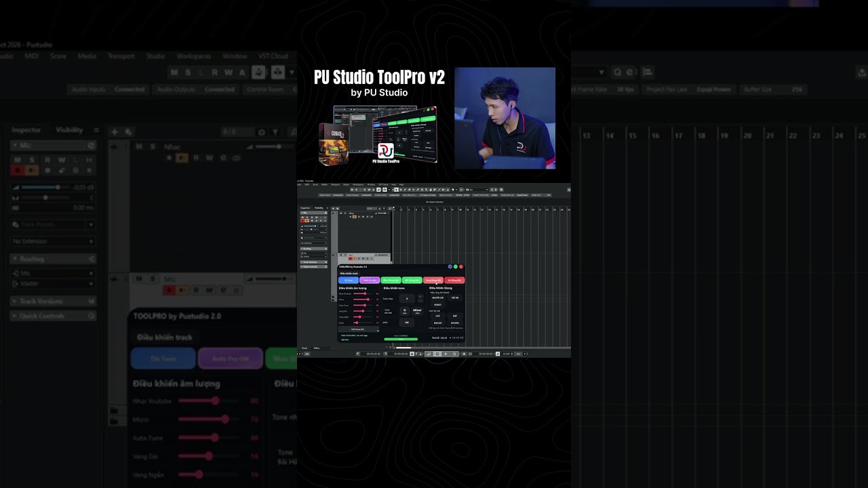Click the Inspector setup icon beside Visibility tab
This screenshot has height=488, width=868.
pyautogui.click(x=326, y=208)
